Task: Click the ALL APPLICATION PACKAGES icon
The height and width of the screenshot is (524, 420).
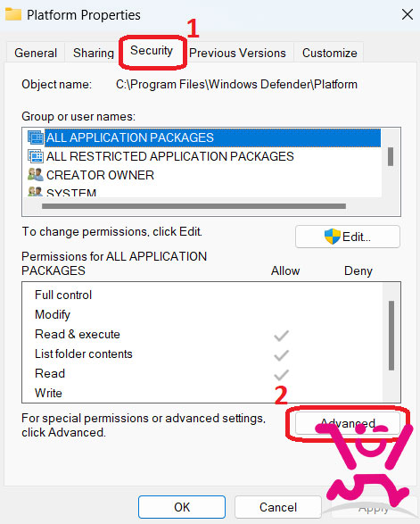Action: [x=36, y=137]
